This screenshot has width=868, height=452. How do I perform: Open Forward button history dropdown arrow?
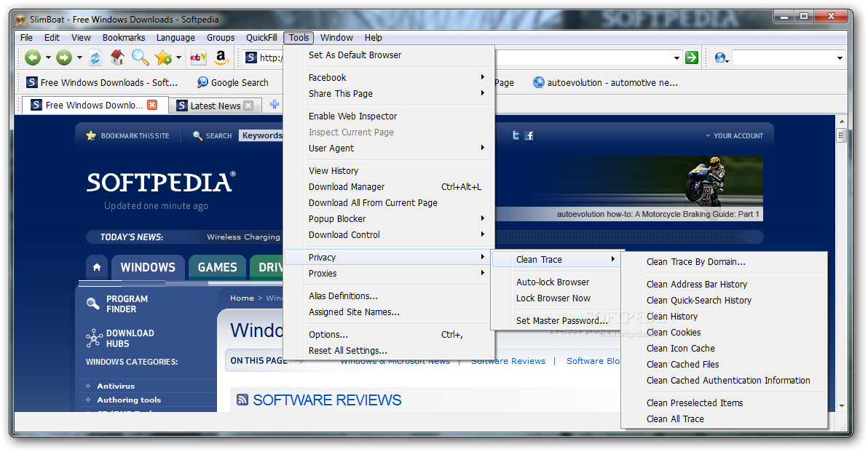point(79,58)
